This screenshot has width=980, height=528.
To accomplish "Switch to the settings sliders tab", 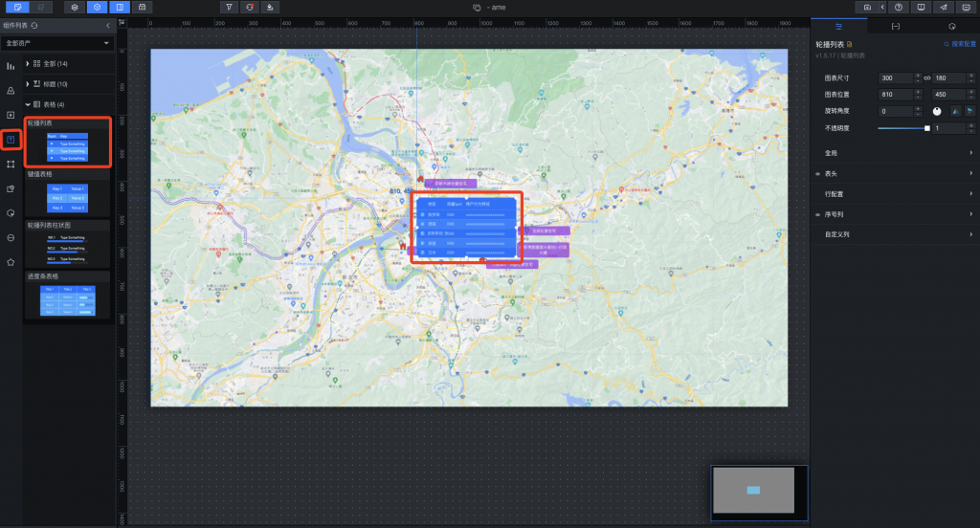I will coord(838,26).
